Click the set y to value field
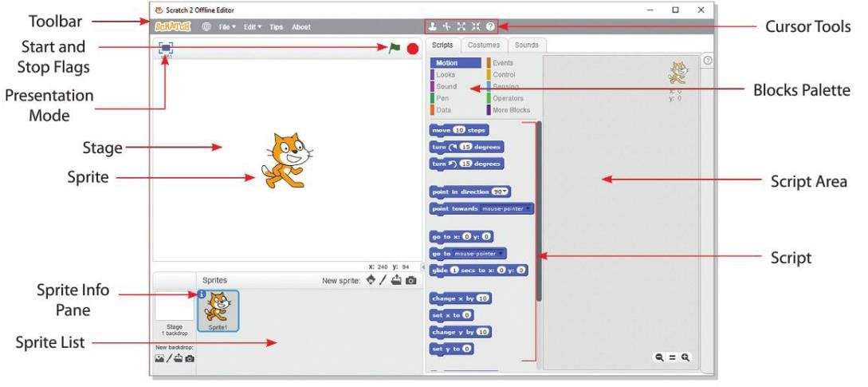Viewport: 868px width, 387px height. tap(468, 349)
